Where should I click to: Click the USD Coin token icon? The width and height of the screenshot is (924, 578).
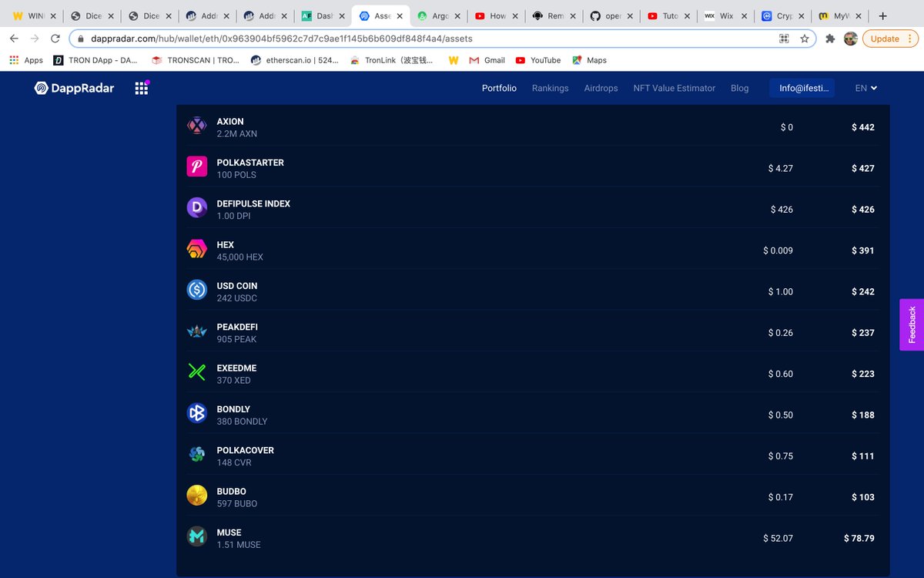[x=197, y=290]
